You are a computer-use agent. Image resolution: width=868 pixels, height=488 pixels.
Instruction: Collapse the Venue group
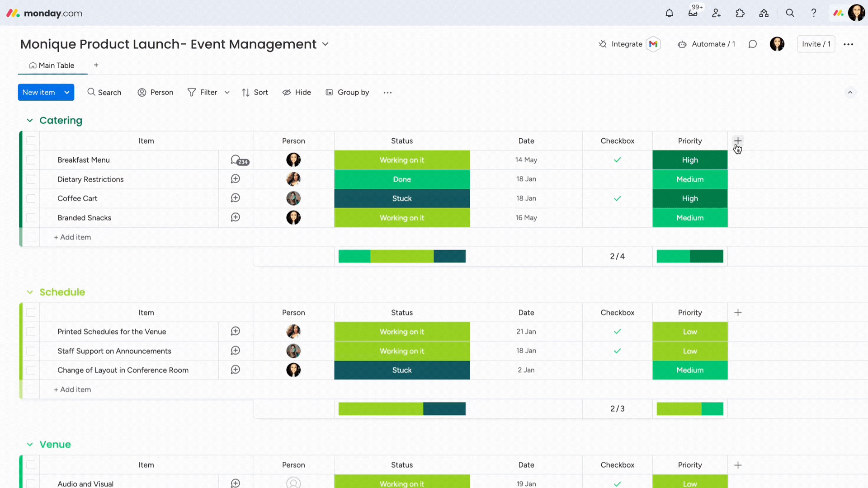(30, 444)
